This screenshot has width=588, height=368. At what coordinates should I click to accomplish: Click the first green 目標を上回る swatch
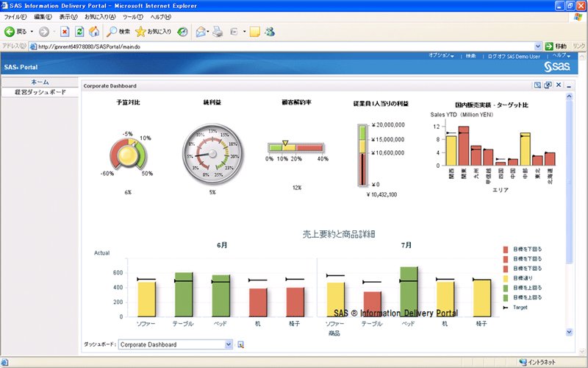point(506,288)
